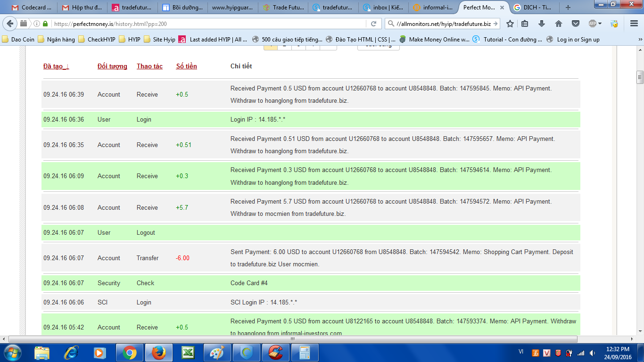Switch to the informal-i... tab
This screenshot has width=644, height=362.
point(432,8)
